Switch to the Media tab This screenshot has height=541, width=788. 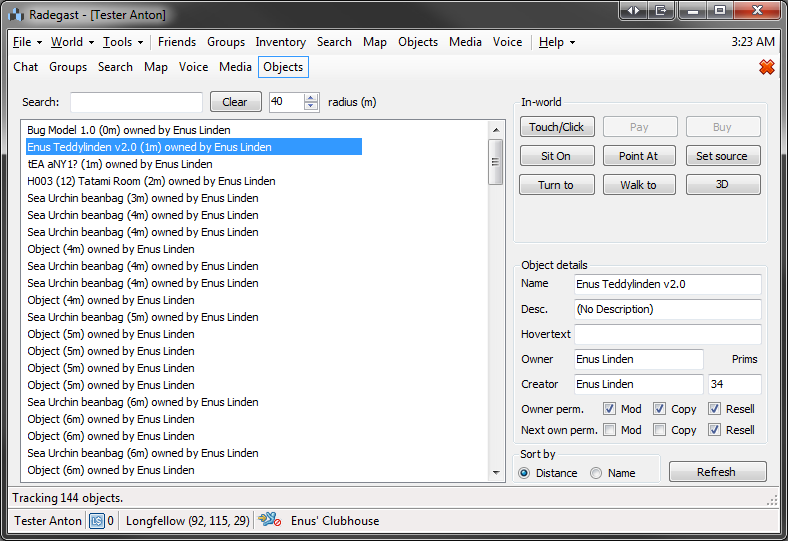[x=235, y=67]
